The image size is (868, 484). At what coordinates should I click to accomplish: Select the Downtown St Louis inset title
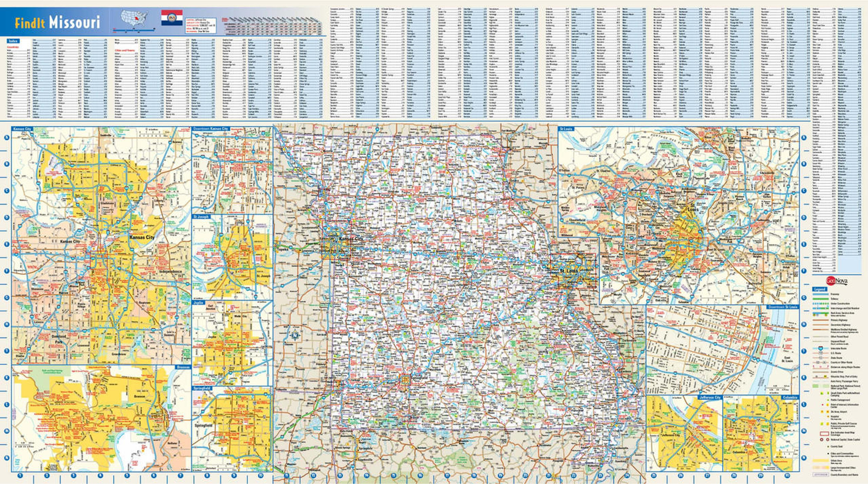pyautogui.click(x=783, y=307)
